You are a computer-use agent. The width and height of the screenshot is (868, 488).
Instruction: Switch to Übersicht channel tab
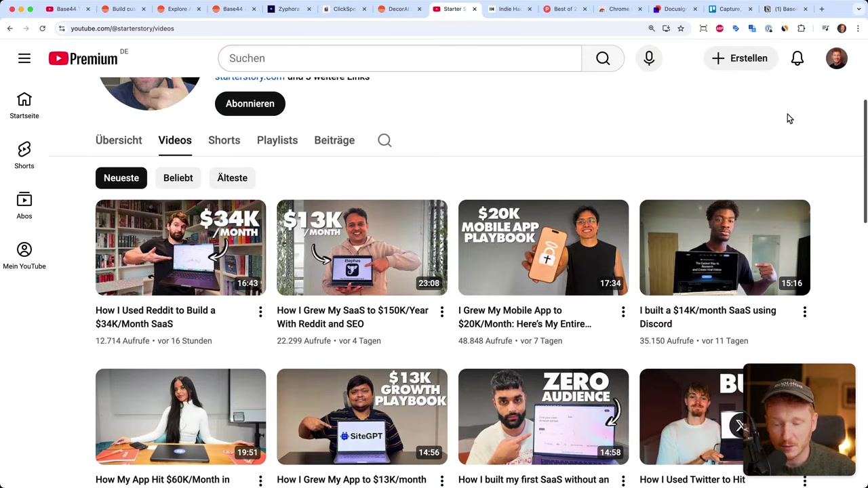point(119,140)
